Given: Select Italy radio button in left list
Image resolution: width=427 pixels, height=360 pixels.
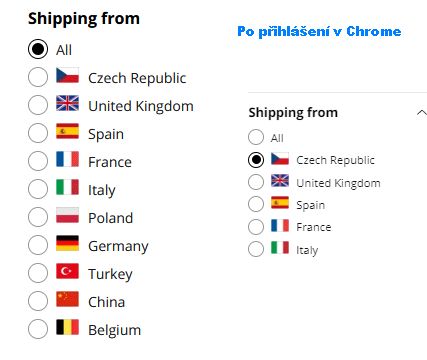Looking at the screenshot, I should 38,189.
